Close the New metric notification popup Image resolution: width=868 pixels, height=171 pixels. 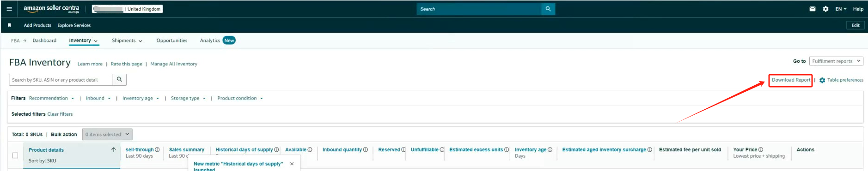coord(292,164)
